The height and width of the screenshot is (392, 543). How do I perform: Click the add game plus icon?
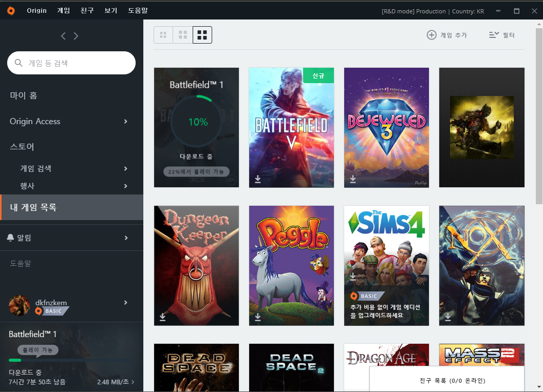tap(432, 35)
